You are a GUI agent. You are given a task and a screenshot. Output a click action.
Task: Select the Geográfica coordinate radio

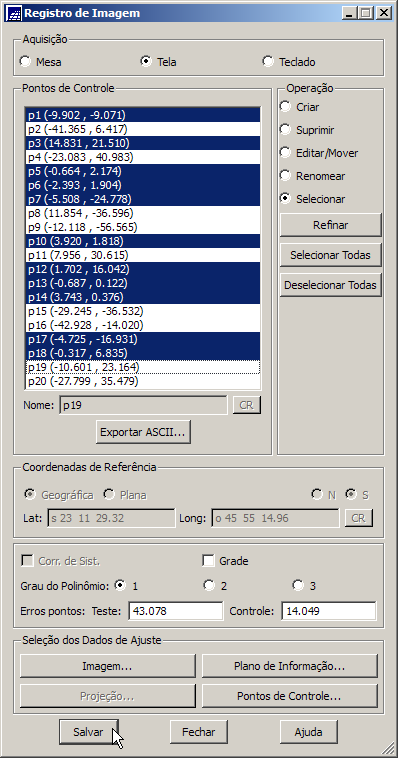(x=30, y=495)
